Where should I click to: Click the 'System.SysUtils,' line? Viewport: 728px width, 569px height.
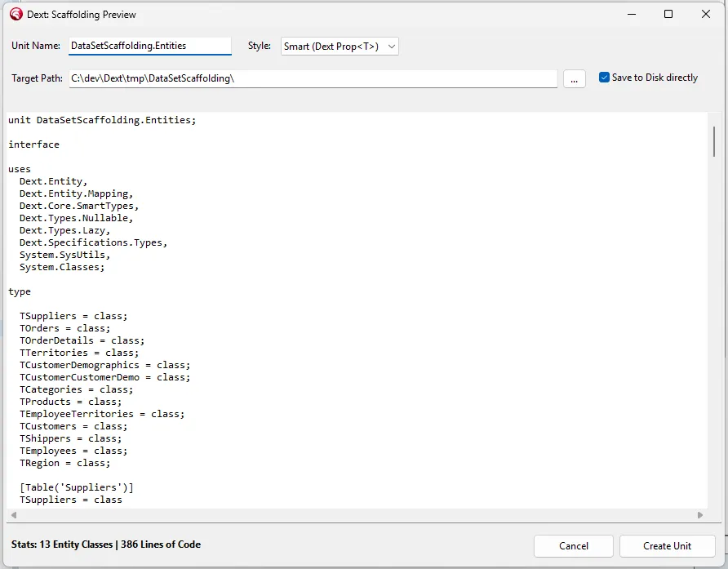(x=64, y=255)
